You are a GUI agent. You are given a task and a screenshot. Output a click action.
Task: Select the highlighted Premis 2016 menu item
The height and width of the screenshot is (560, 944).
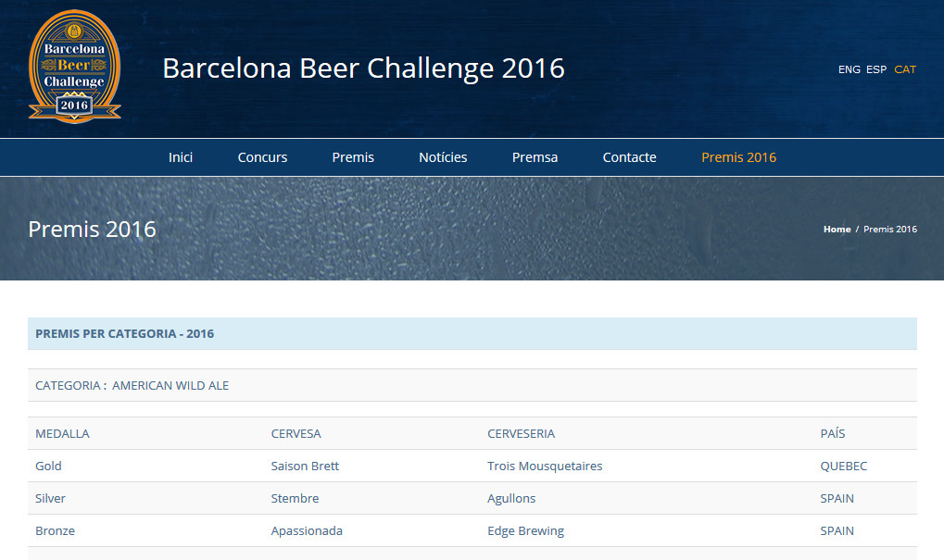coord(738,157)
